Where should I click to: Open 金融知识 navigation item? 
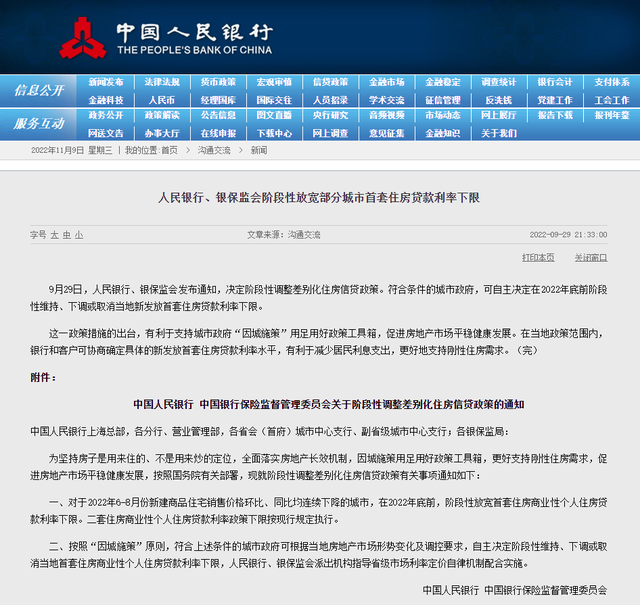[443, 133]
